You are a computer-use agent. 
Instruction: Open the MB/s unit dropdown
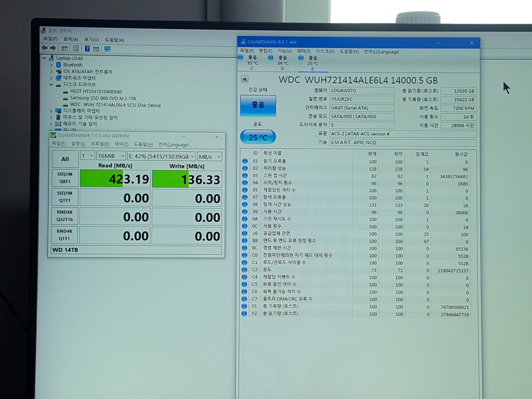click(209, 157)
